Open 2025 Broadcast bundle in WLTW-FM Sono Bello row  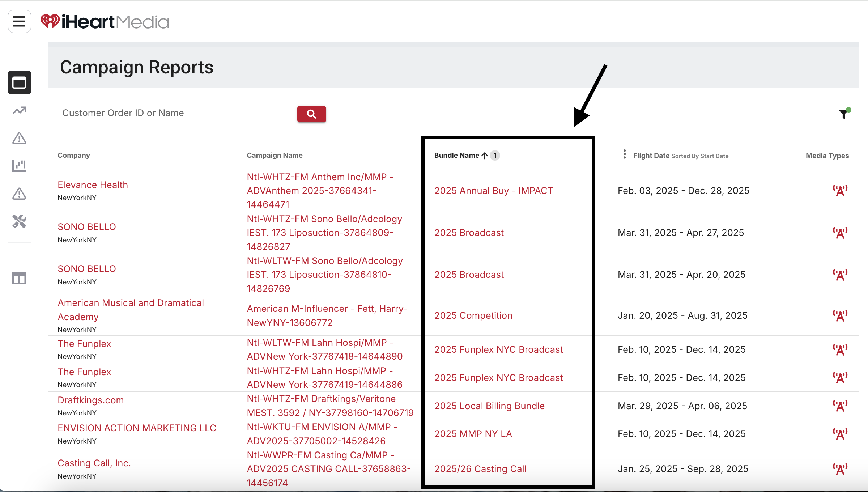pyautogui.click(x=469, y=275)
